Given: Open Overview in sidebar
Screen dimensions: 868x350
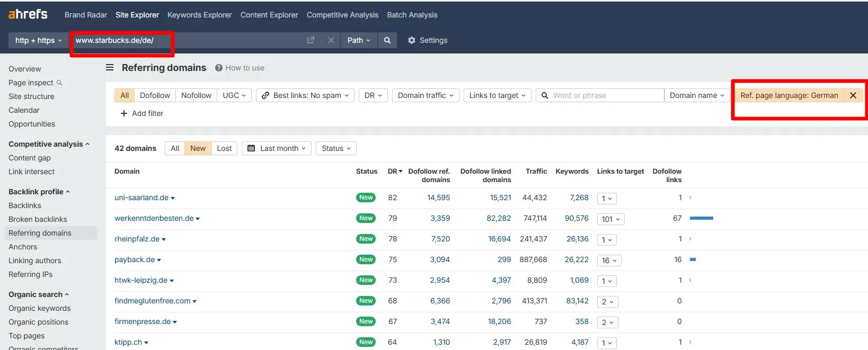Looking at the screenshot, I should pyautogui.click(x=24, y=69).
